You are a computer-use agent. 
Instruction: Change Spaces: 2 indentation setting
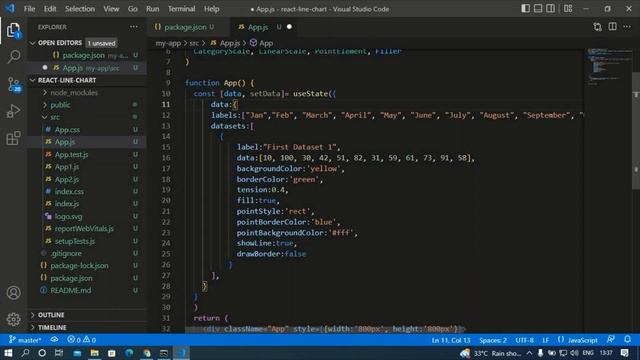[493, 340]
